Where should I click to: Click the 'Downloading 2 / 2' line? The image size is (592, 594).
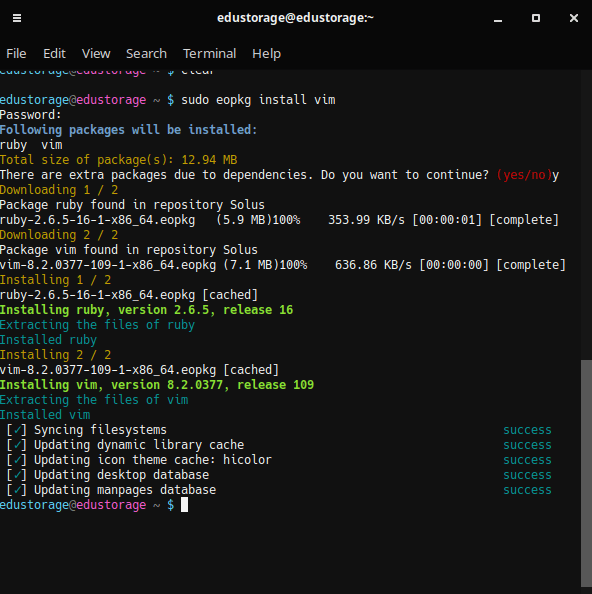pos(59,235)
